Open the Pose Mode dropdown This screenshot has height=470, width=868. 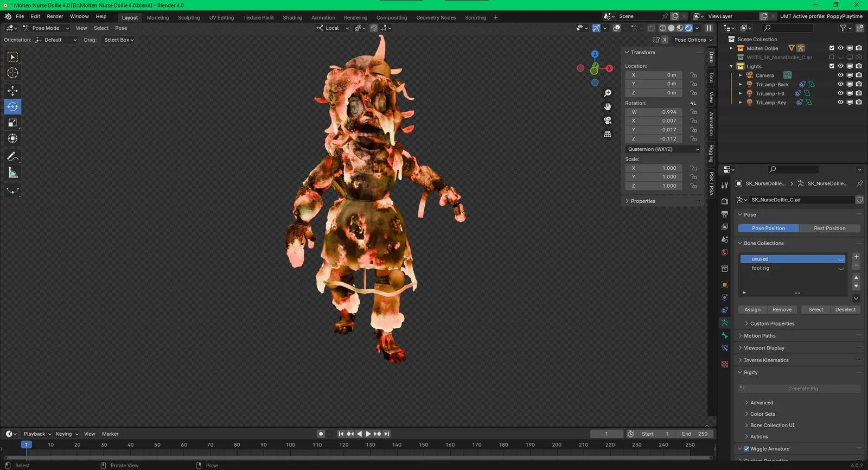tap(46, 28)
